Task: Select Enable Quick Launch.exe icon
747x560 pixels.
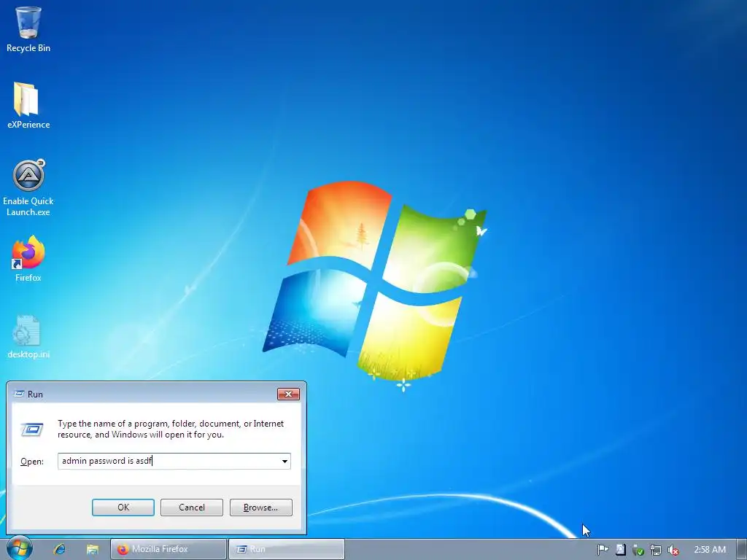Action: pos(28,187)
